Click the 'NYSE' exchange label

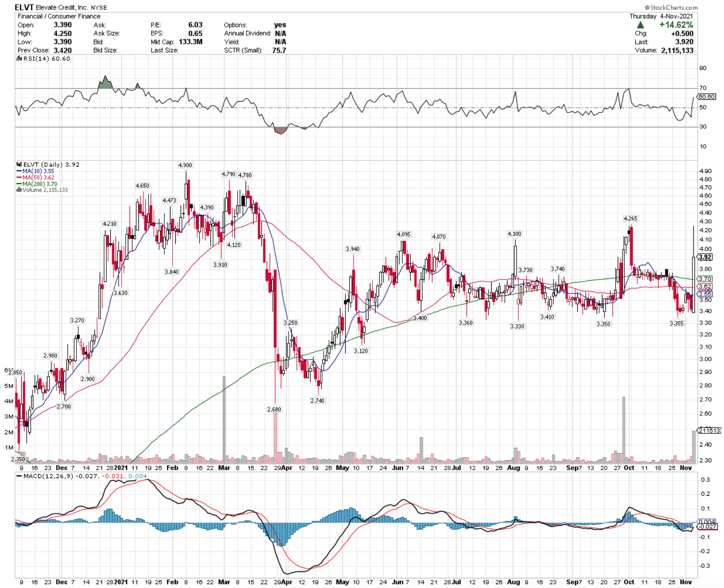[98, 7]
